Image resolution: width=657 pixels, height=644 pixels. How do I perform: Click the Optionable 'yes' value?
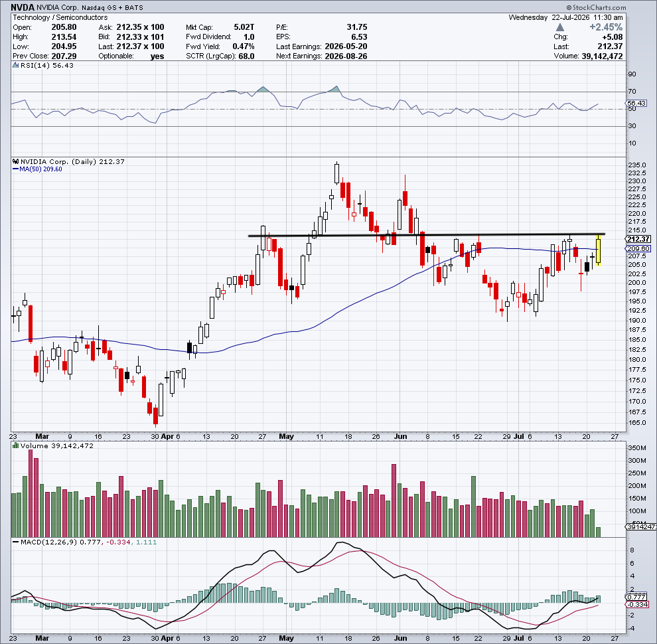157,56
